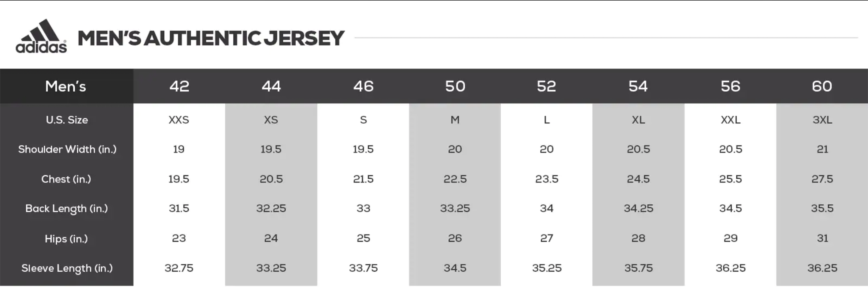This screenshot has height=287, width=868.
Task: Click the Chest (in.) row label
Action: pos(66,179)
